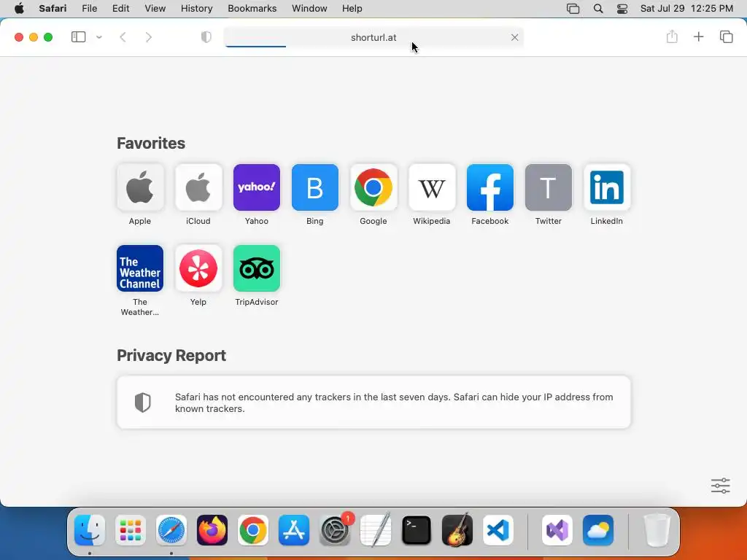This screenshot has height=560, width=747.
Task: Open the toolbar privacy report shield
Action: 206,37
